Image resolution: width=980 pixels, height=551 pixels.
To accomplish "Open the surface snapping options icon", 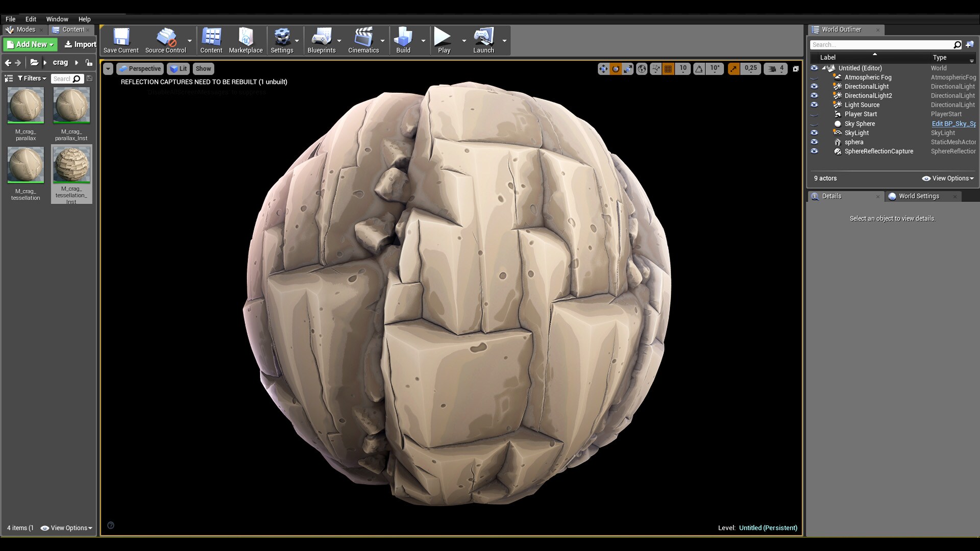I will pyautogui.click(x=655, y=69).
